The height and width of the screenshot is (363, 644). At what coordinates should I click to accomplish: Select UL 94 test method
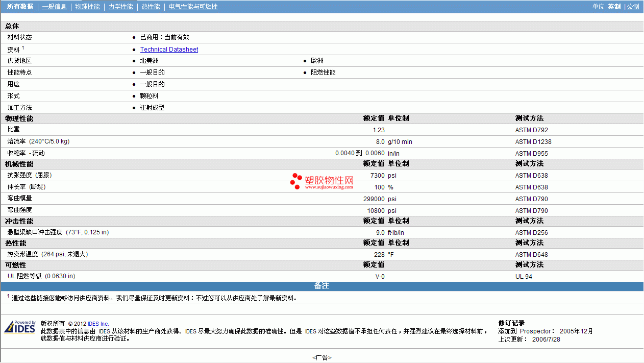coord(524,277)
